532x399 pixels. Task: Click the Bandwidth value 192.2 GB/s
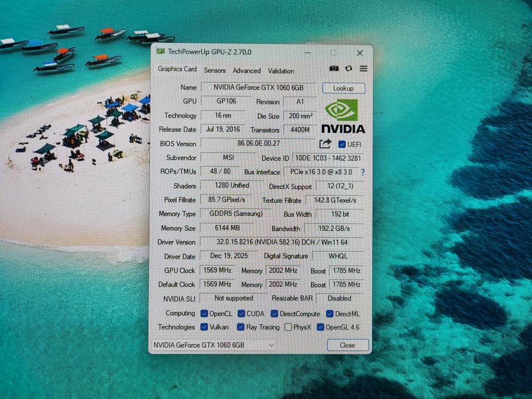point(334,229)
